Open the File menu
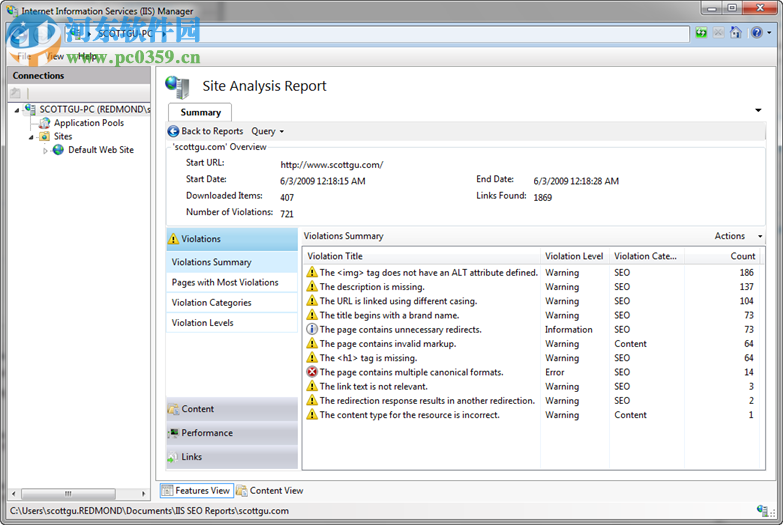783x525 pixels. point(23,56)
